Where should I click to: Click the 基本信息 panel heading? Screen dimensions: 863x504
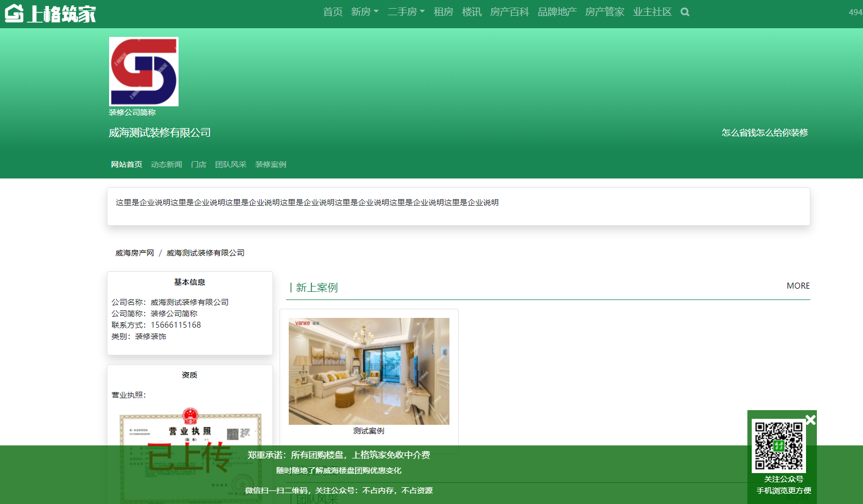[189, 282]
